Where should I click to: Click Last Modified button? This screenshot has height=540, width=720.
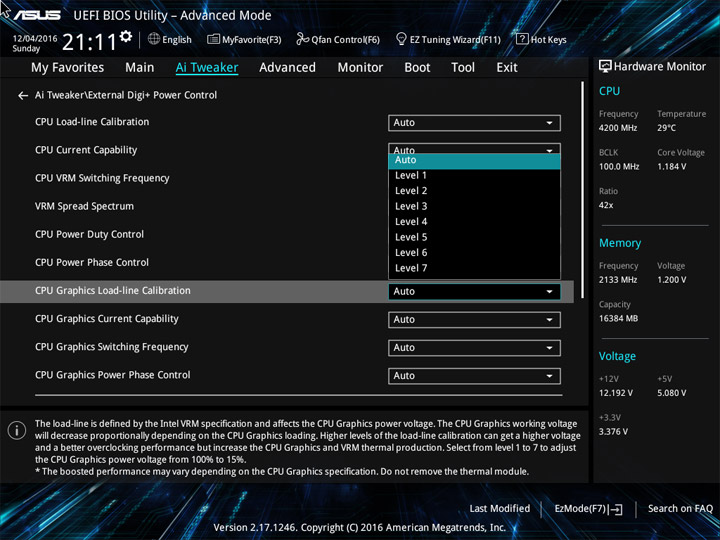pos(500,508)
